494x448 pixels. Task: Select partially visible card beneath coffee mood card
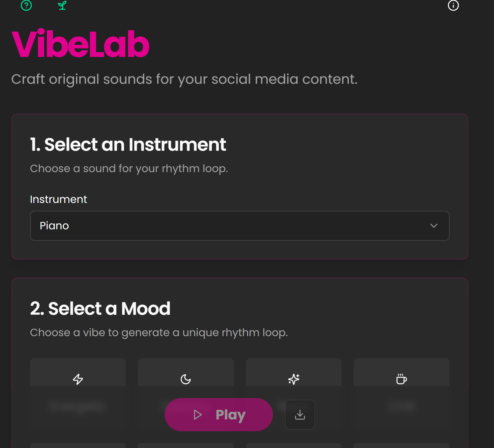pos(401,445)
